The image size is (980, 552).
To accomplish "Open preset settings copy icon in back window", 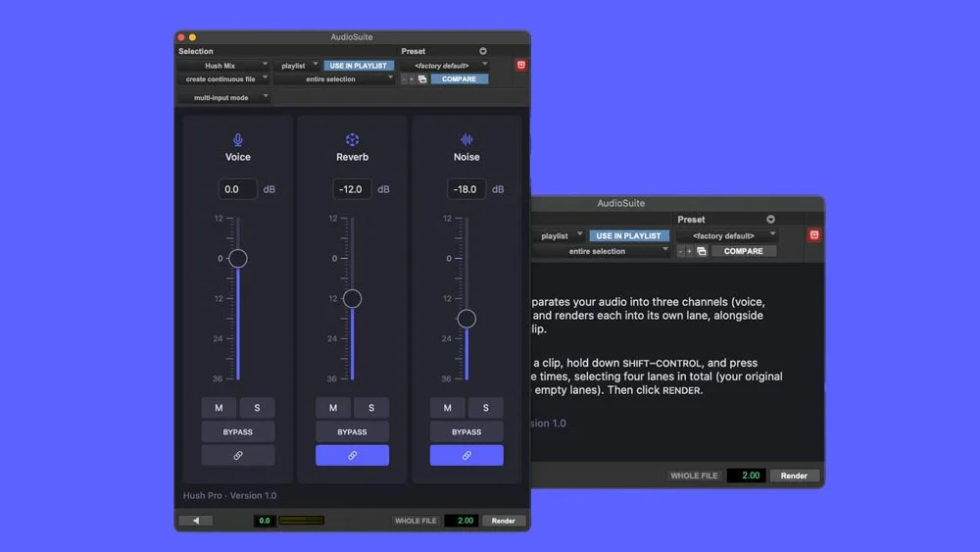I will 702,251.
